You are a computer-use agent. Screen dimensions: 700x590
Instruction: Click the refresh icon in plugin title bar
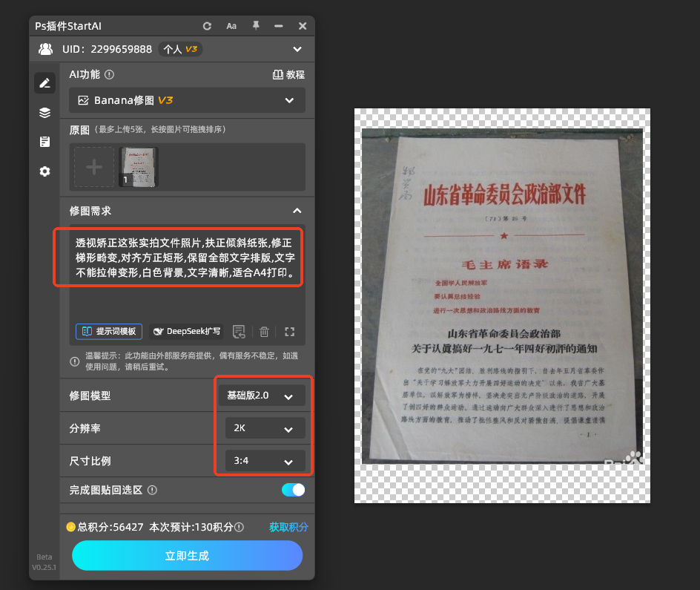[207, 26]
